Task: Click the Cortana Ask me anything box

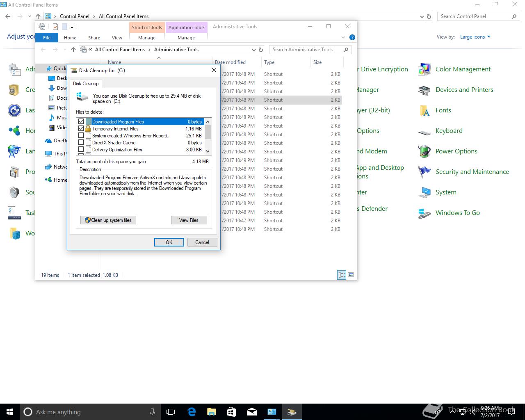Action: pyautogui.click(x=90, y=412)
